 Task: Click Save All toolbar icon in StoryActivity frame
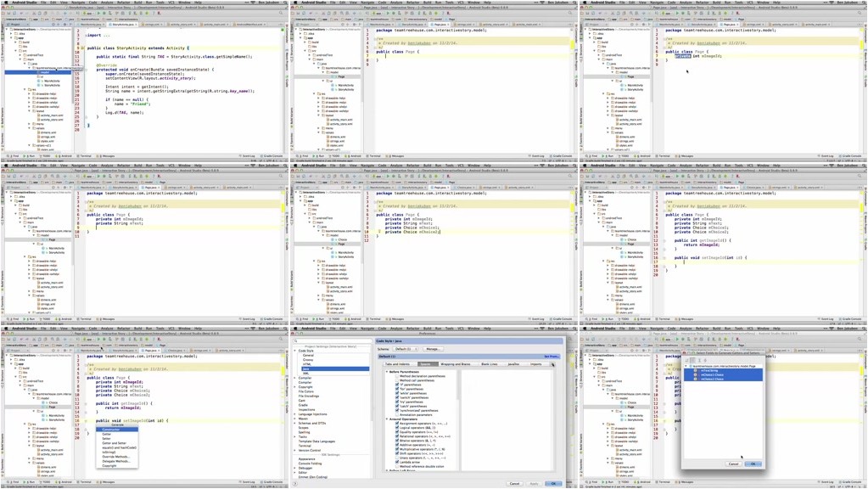point(8,13)
